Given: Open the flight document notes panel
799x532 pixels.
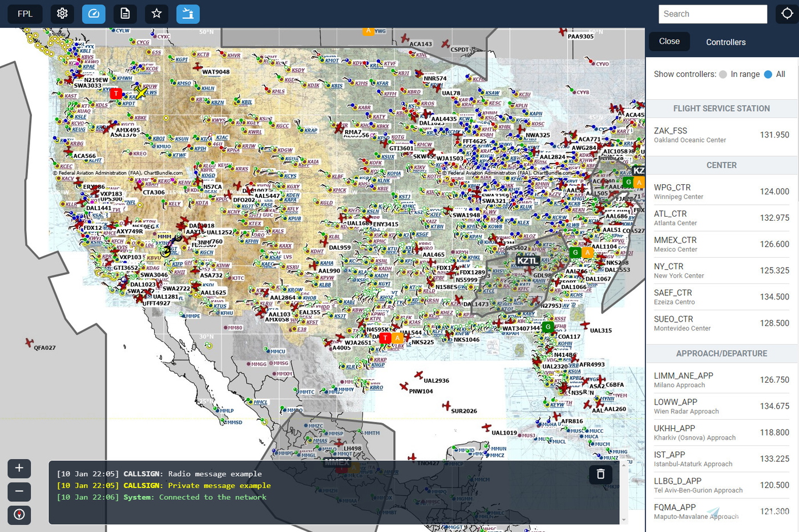Looking at the screenshot, I should point(124,13).
